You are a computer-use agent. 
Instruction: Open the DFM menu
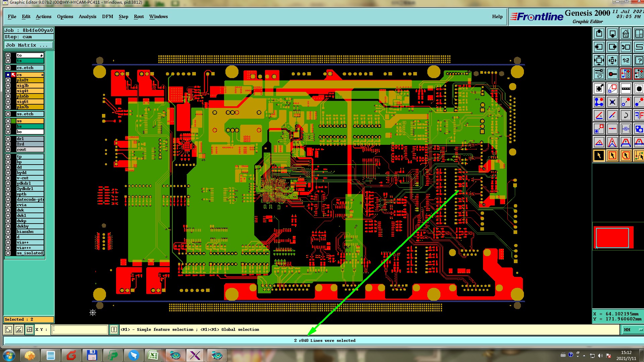(107, 16)
